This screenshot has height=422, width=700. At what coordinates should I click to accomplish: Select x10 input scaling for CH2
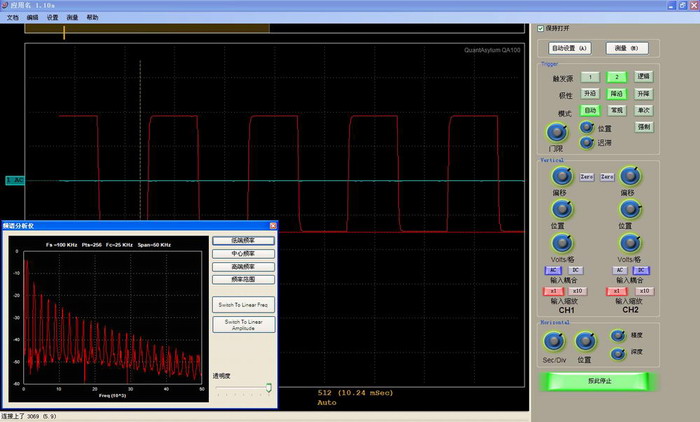644,291
